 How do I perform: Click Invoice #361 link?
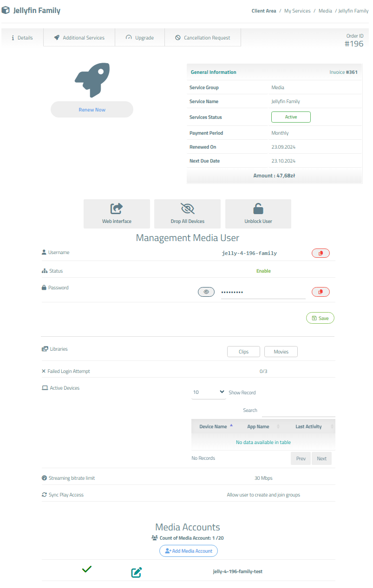pos(343,72)
